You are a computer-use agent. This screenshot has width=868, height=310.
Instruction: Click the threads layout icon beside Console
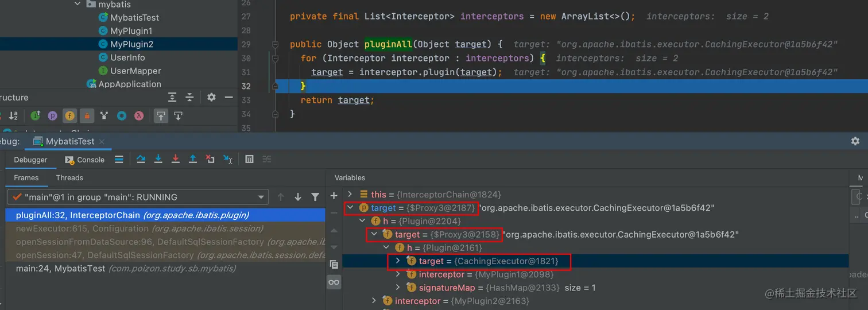[x=119, y=159]
